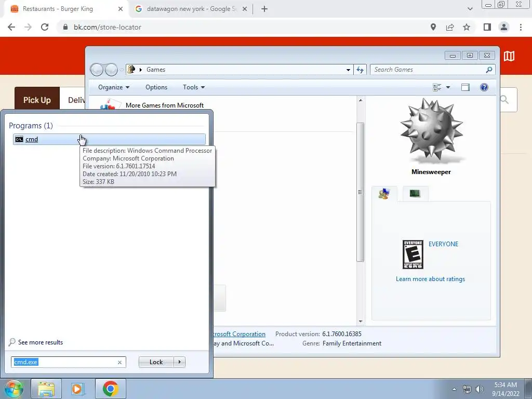Viewport: 532px width, 399px height.
Task: Switch to Chrome on the taskbar
Action: (110, 389)
